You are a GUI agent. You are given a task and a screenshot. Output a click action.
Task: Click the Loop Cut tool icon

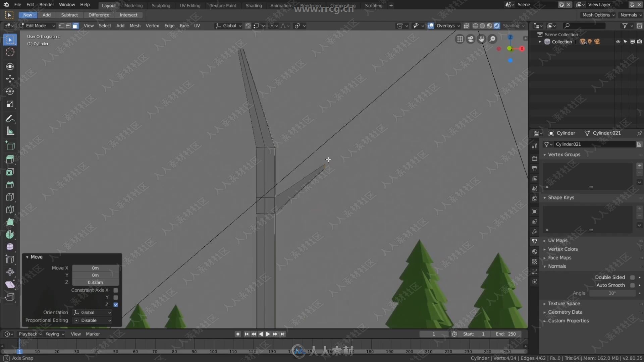[10, 197]
